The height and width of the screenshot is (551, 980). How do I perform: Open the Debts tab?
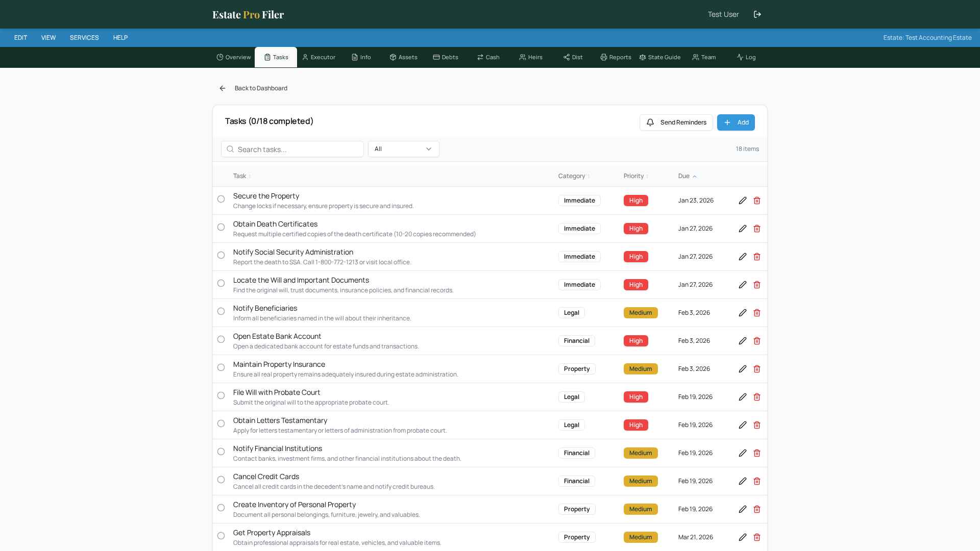[446, 57]
